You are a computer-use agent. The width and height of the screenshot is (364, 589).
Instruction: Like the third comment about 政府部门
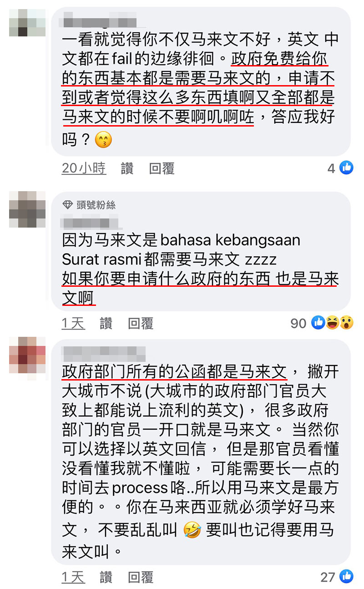tap(106, 577)
